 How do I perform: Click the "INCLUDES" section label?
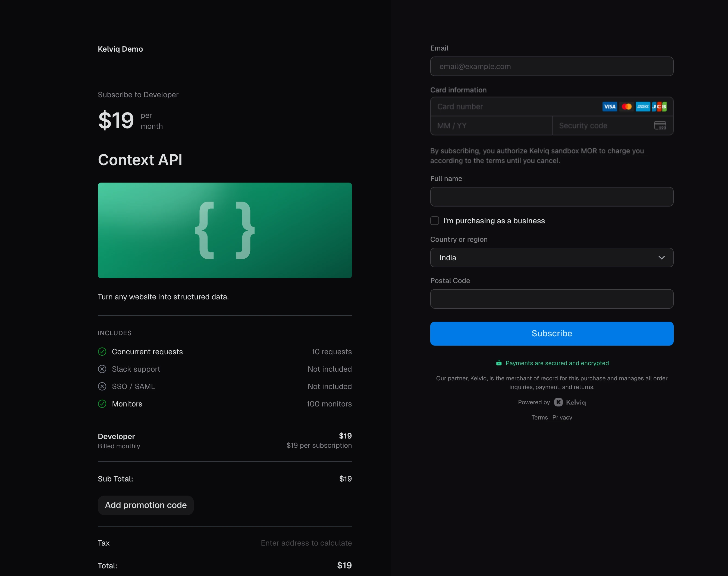pos(115,333)
